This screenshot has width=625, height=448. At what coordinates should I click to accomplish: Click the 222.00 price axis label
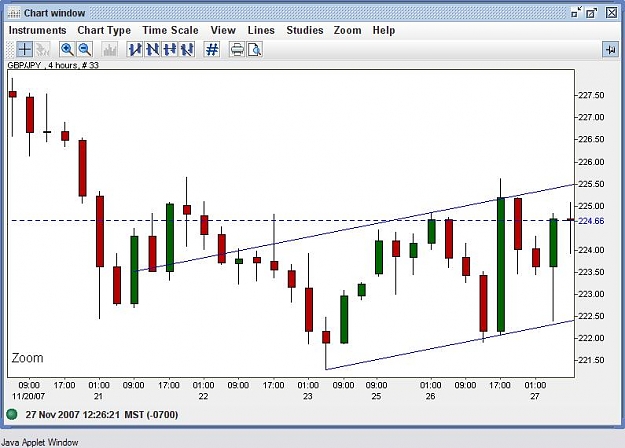(x=591, y=338)
